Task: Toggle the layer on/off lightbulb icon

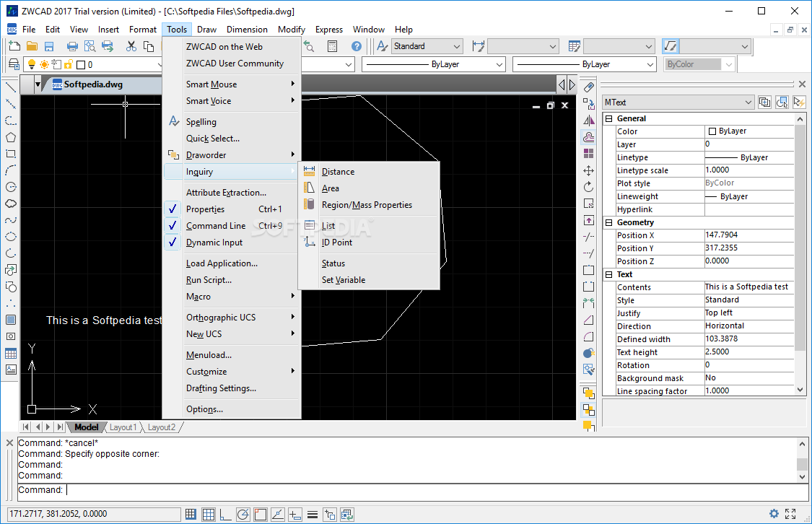Action: pos(32,64)
